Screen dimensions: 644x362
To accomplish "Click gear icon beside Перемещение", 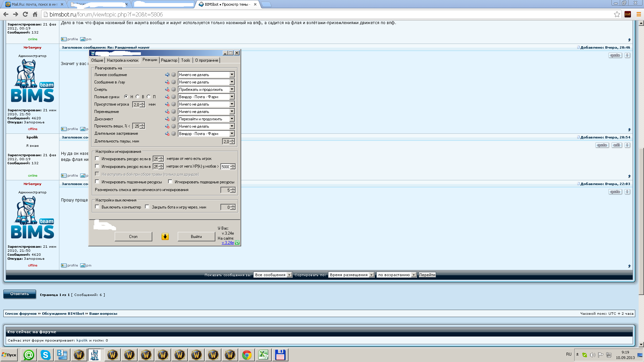I will (x=173, y=112).
